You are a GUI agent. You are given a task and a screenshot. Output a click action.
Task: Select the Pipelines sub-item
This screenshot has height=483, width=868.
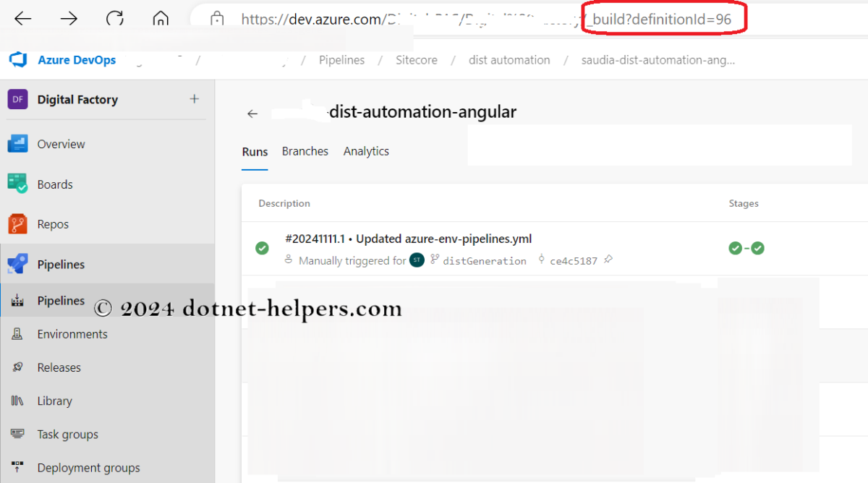point(61,301)
